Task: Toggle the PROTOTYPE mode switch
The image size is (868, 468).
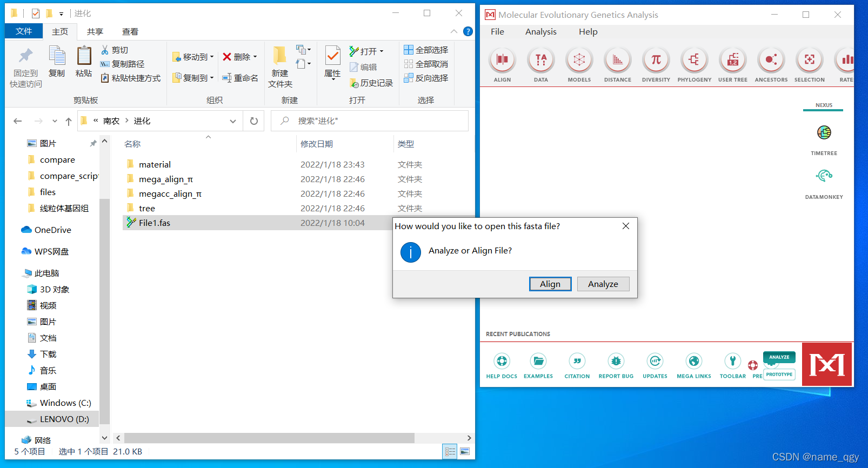Action: click(x=779, y=375)
